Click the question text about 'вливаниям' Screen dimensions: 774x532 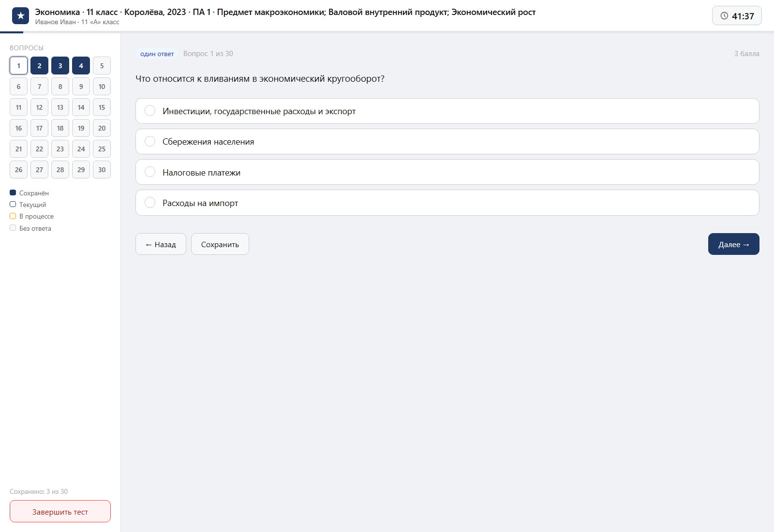point(260,79)
